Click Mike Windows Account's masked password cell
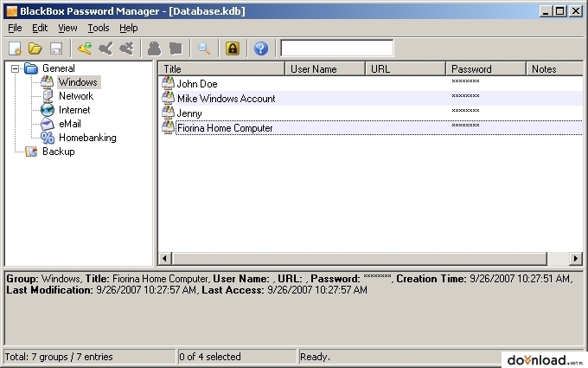Viewport: 588px width, 368px height. point(465,96)
